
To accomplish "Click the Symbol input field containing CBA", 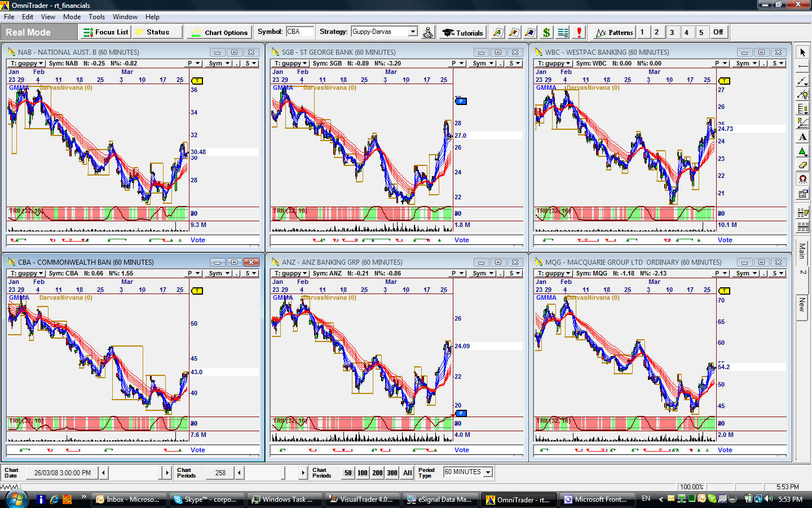I will (301, 32).
